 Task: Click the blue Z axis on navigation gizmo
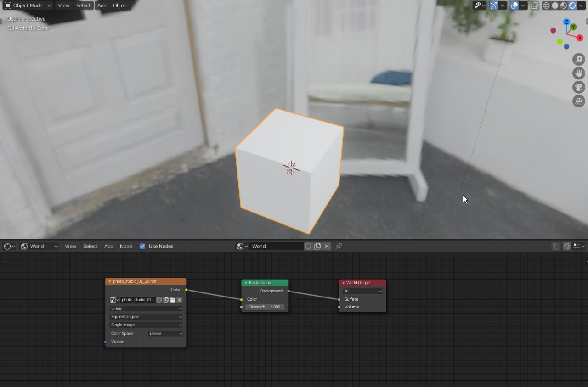(566, 22)
